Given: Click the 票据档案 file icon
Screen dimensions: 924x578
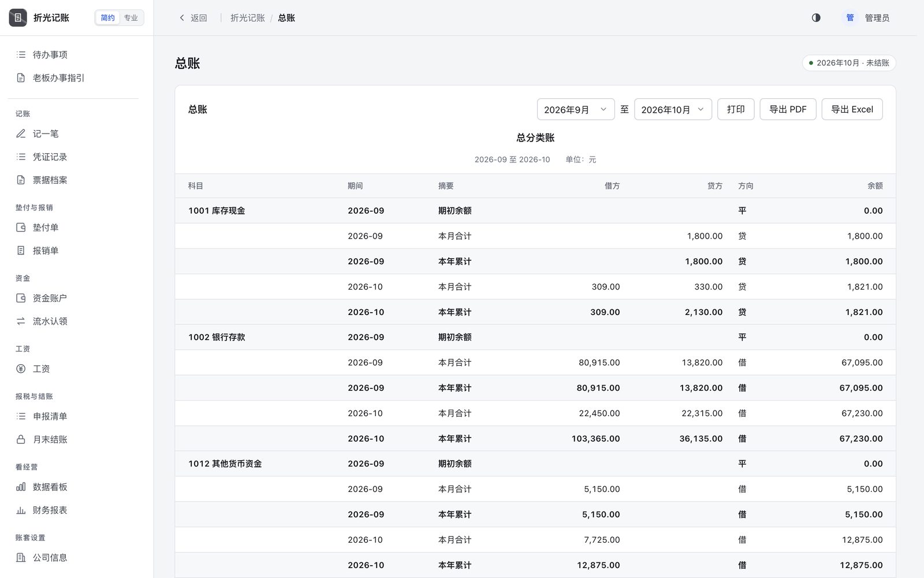Looking at the screenshot, I should click(21, 180).
